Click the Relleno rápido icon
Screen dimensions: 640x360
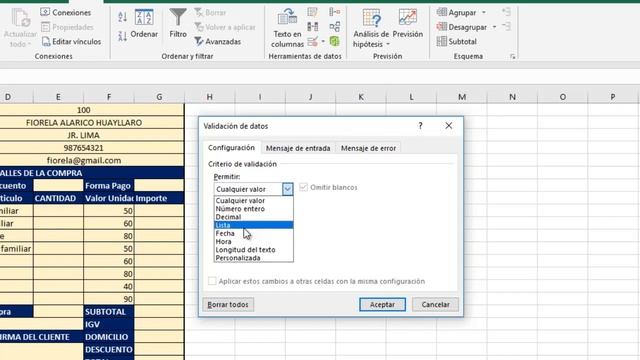tap(313, 12)
